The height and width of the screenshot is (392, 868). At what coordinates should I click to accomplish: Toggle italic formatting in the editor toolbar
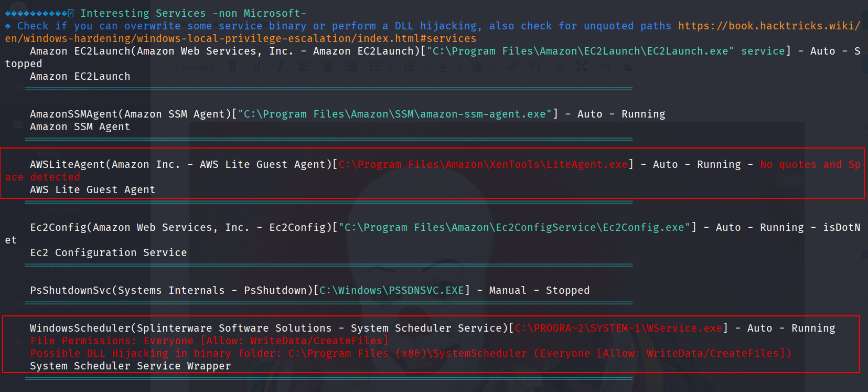click(x=280, y=67)
